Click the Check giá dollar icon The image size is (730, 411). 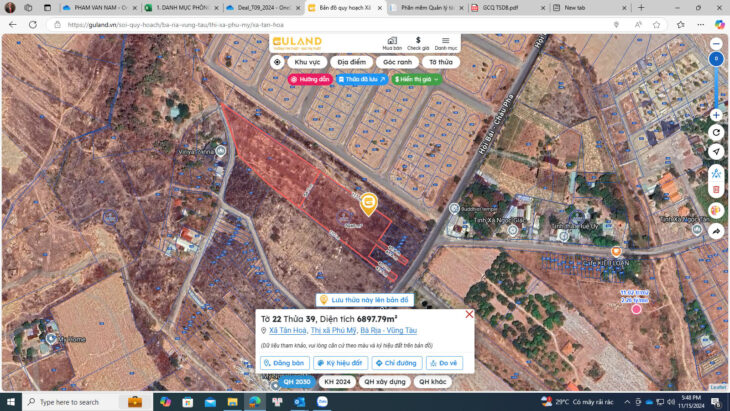418,42
